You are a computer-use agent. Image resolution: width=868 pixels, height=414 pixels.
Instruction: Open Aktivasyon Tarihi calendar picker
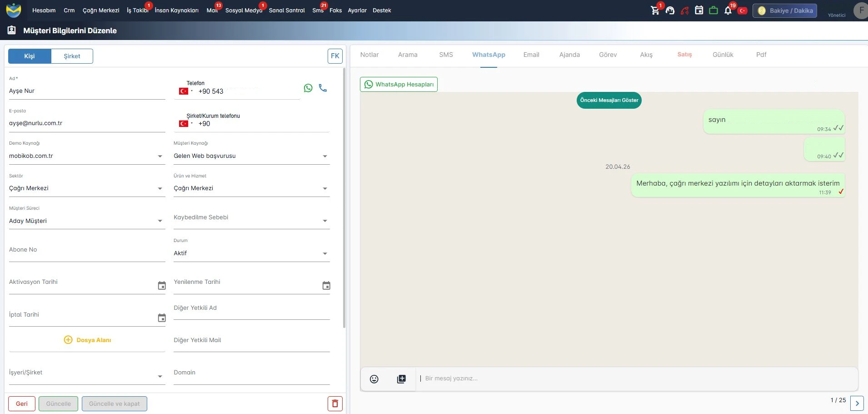pos(162,286)
